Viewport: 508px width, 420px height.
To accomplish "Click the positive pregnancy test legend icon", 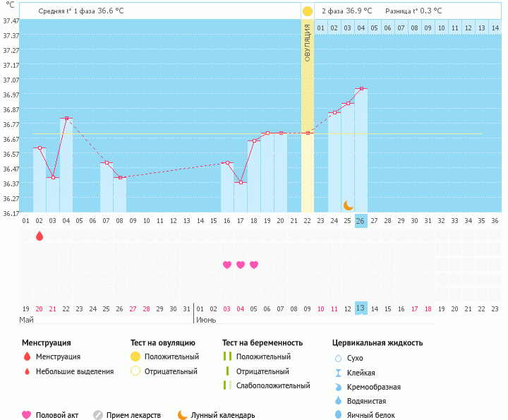I will pos(227,356).
